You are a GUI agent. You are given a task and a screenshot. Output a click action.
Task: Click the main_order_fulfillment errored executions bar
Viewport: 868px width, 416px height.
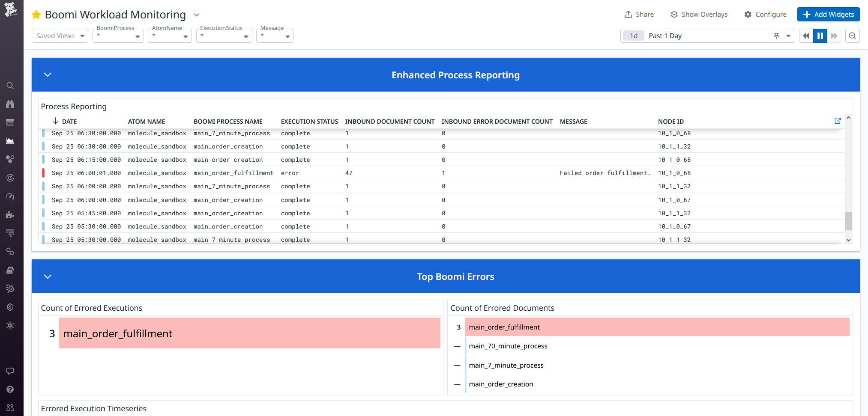pos(248,333)
